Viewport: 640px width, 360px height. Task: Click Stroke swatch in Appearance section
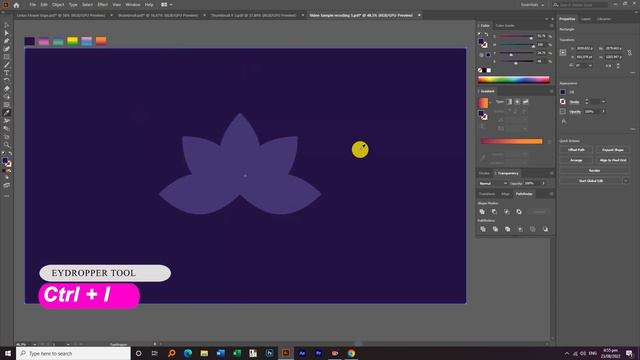[x=563, y=102]
